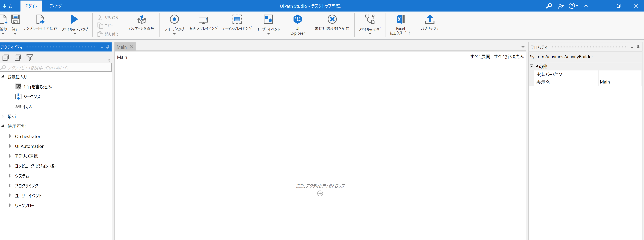Expand the Orchestrator activity category
Image resolution: width=644 pixels, height=240 pixels.
(10, 136)
